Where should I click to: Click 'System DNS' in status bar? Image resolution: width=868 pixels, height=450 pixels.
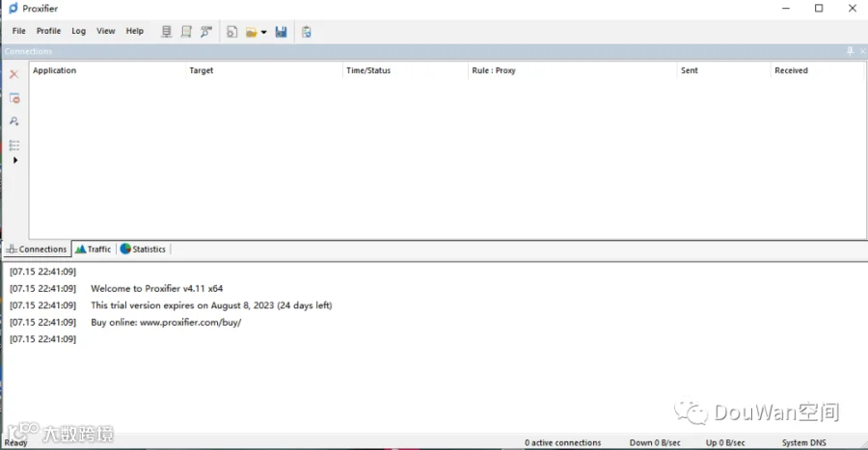pos(803,443)
